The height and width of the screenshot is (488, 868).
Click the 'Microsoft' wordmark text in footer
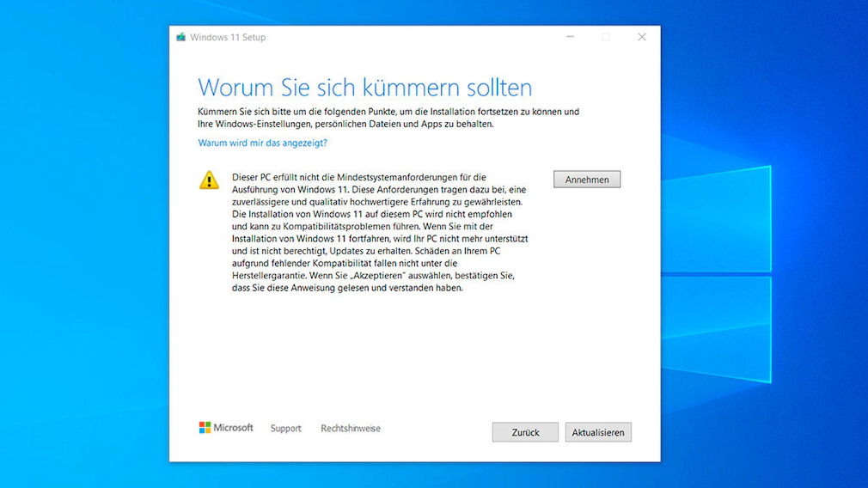[233, 427]
